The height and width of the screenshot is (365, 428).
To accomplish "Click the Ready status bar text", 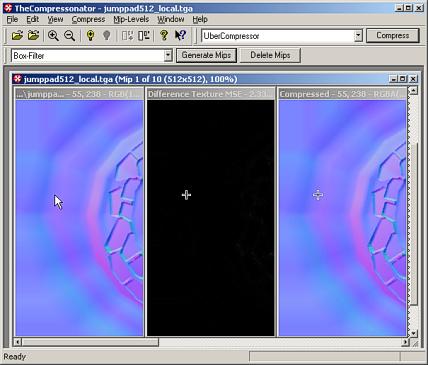I will pos(14,357).
